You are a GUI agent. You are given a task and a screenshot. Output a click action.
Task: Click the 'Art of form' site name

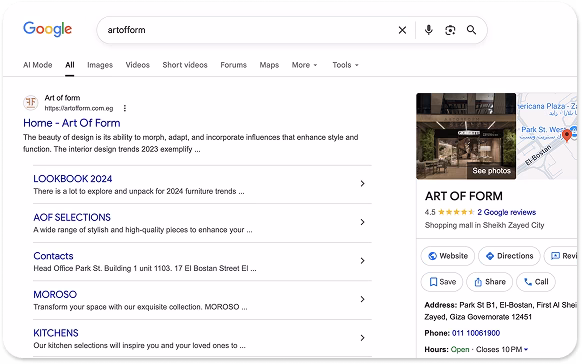click(x=62, y=98)
